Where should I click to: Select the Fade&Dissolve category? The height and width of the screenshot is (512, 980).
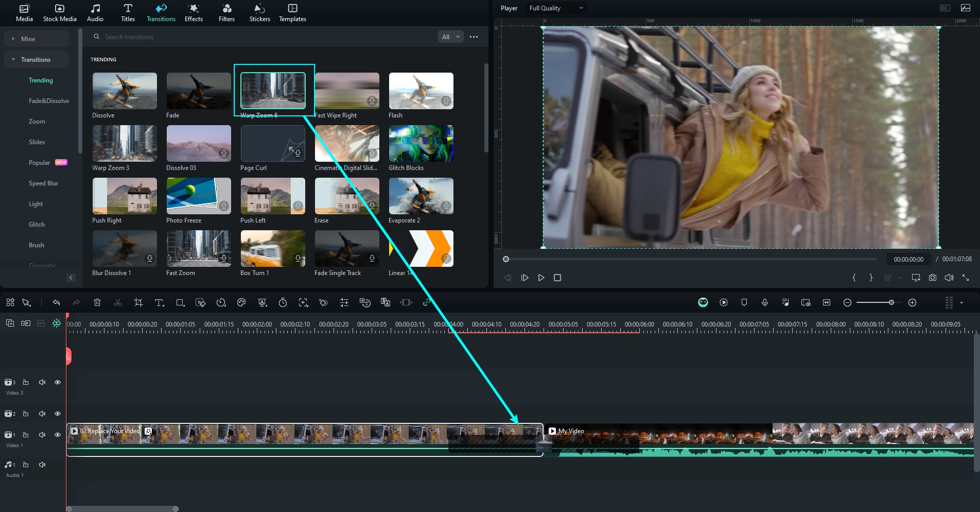coord(48,101)
